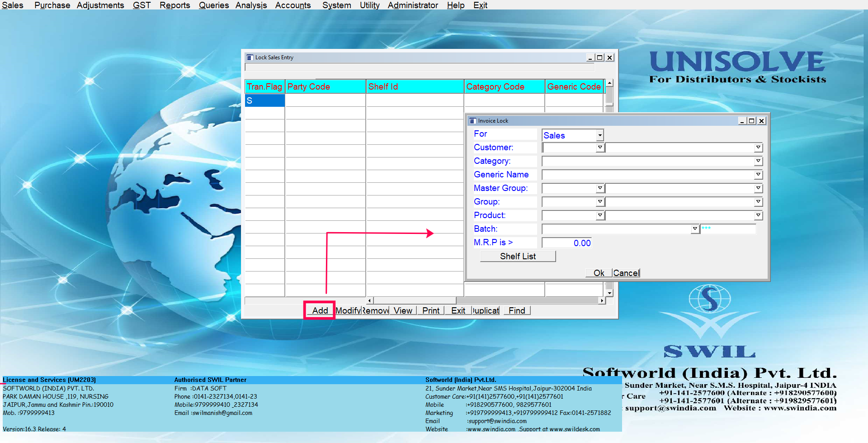Viewport: 868px width, 443px height.
Task: Close the Lock Sales Entry window
Action: 609,57
